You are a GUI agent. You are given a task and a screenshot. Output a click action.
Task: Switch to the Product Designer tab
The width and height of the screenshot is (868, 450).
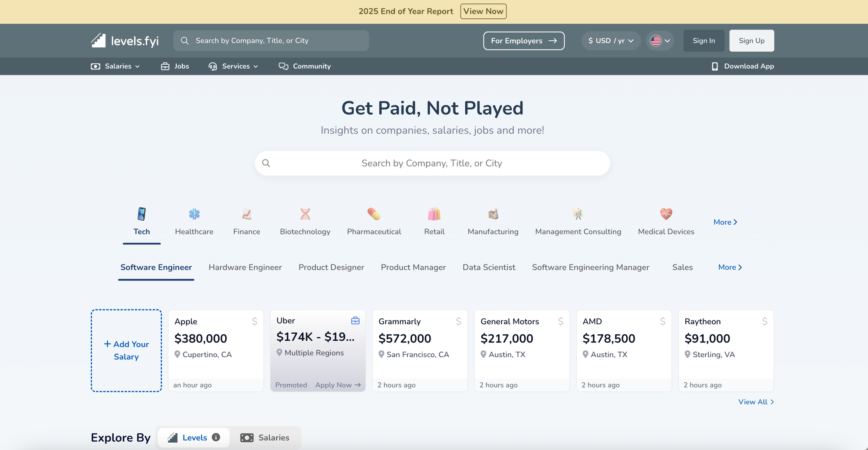[x=331, y=267]
